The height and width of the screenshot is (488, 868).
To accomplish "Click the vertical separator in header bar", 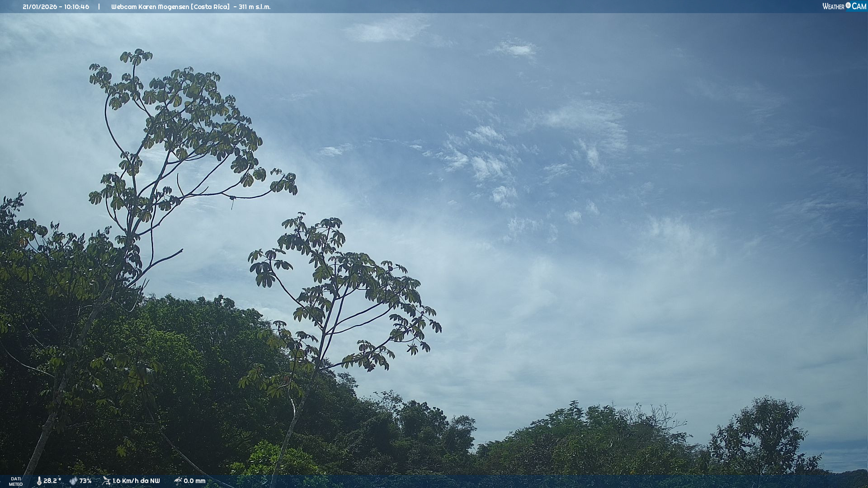I will point(99,7).
